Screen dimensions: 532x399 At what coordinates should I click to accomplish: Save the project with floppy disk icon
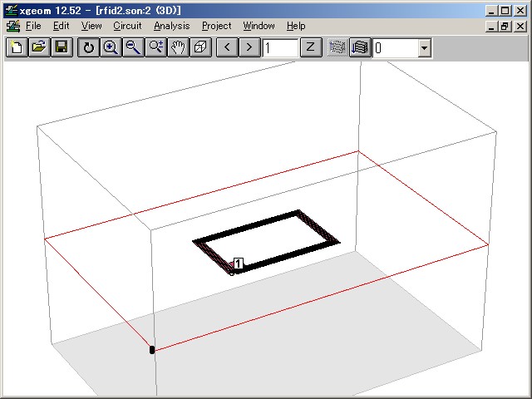pos(62,47)
